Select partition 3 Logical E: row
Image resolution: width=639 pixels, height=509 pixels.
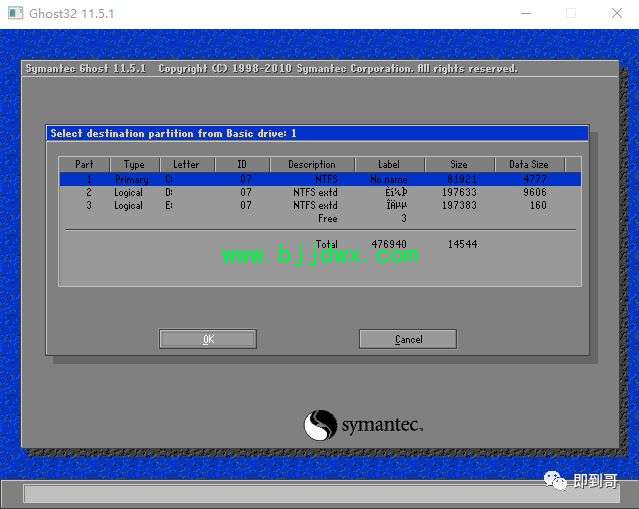point(320,205)
